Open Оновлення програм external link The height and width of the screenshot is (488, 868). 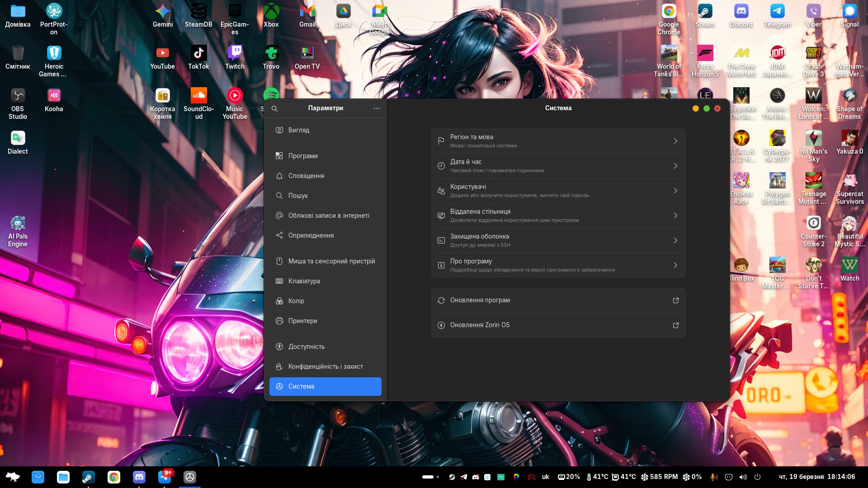click(558, 300)
